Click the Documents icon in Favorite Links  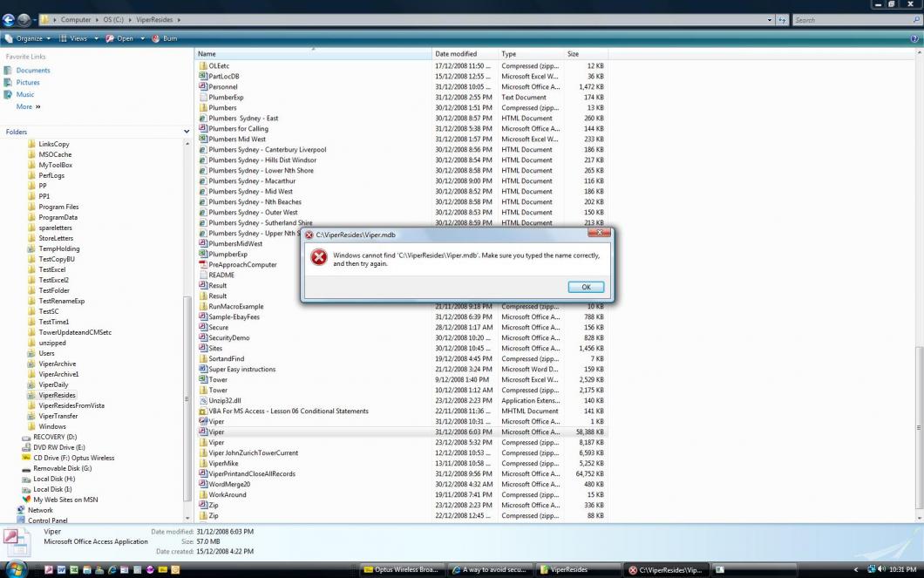[8, 71]
